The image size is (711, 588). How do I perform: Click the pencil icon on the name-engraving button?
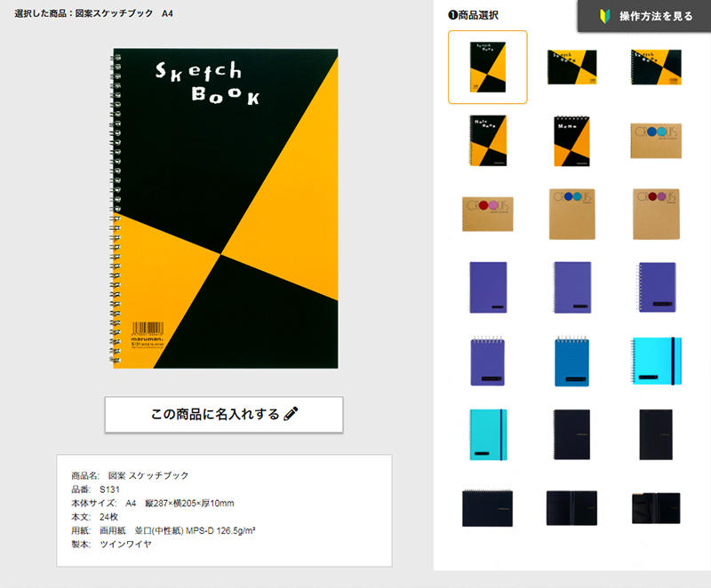pyautogui.click(x=291, y=414)
